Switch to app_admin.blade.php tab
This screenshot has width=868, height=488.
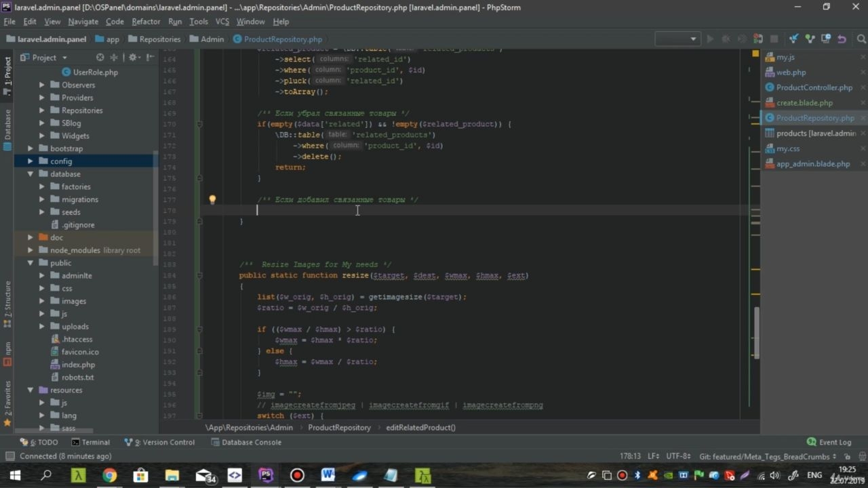point(812,164)
